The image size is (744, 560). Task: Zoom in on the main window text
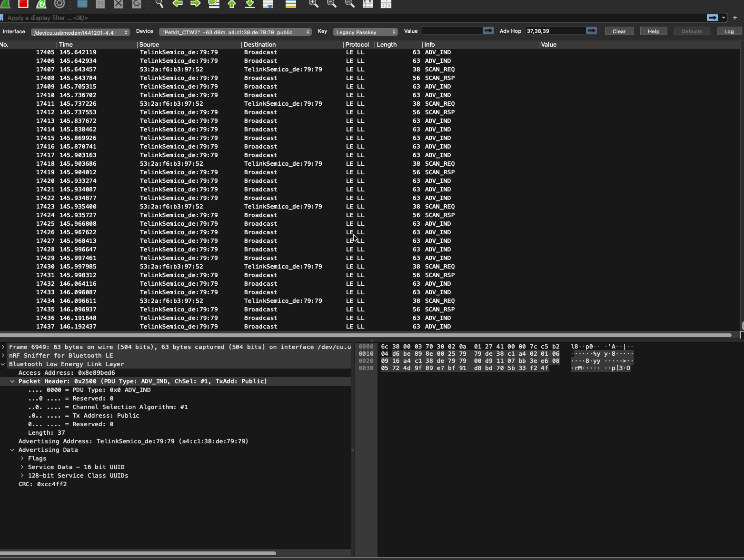[313, 4]
